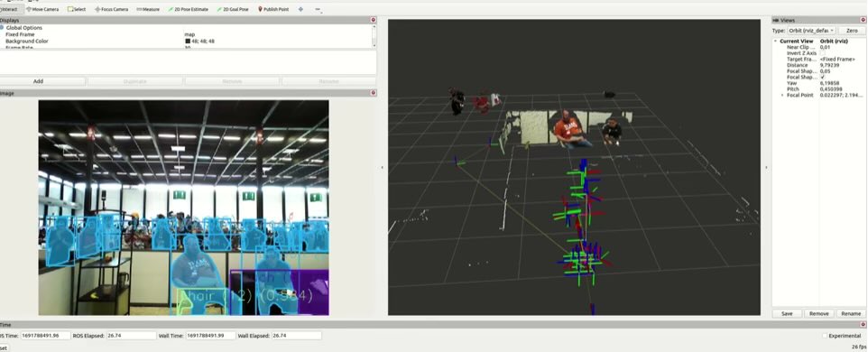Click the right panel collapse handle beside Views

[766, 167]
